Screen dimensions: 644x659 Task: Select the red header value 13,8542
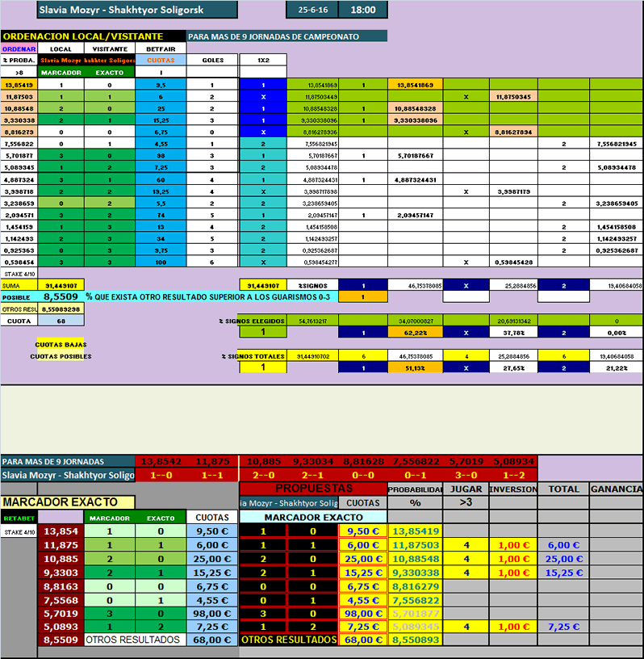(x=161, y=461)
